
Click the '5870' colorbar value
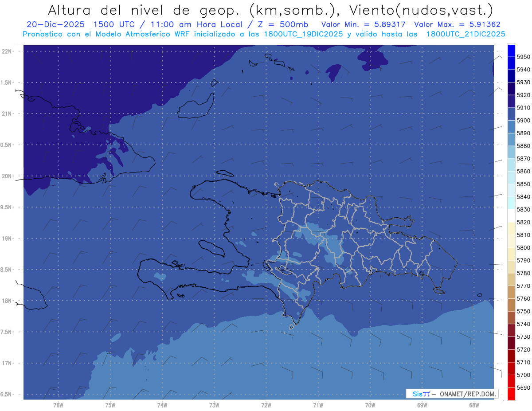tap(523, 158)
